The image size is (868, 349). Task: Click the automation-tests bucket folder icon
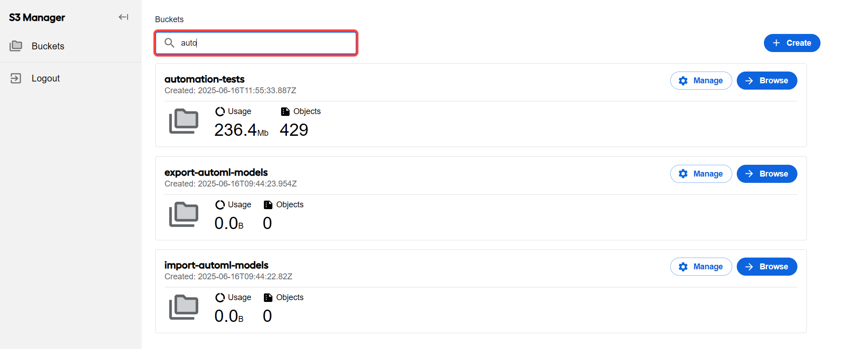[x=184, y=121]
